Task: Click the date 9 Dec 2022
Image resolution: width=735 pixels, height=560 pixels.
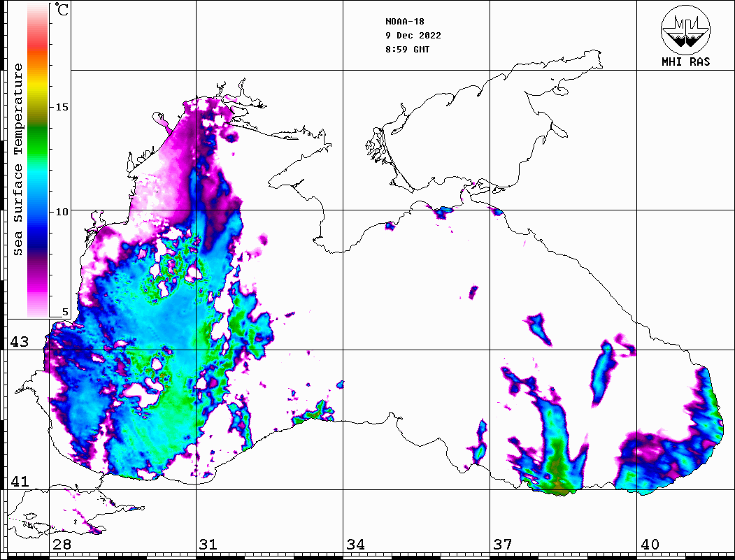Action: click(413, 36)
